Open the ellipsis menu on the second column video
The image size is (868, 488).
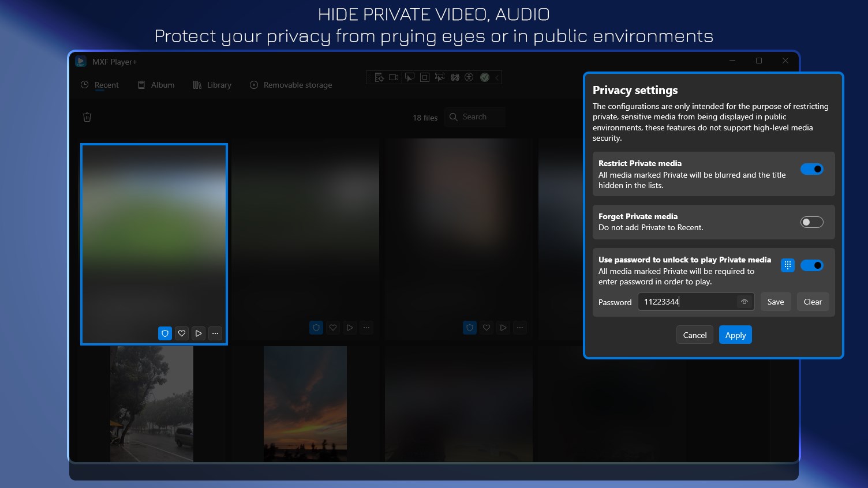[366, 327]
